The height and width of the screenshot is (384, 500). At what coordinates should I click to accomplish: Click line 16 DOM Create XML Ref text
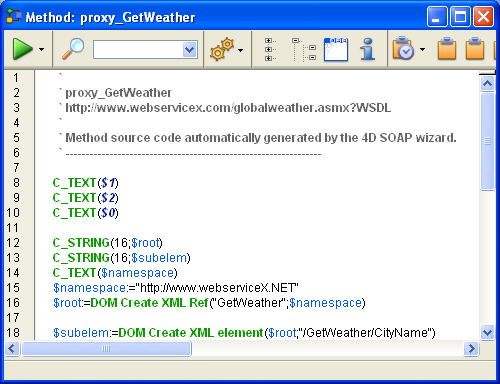coord(149,303)
